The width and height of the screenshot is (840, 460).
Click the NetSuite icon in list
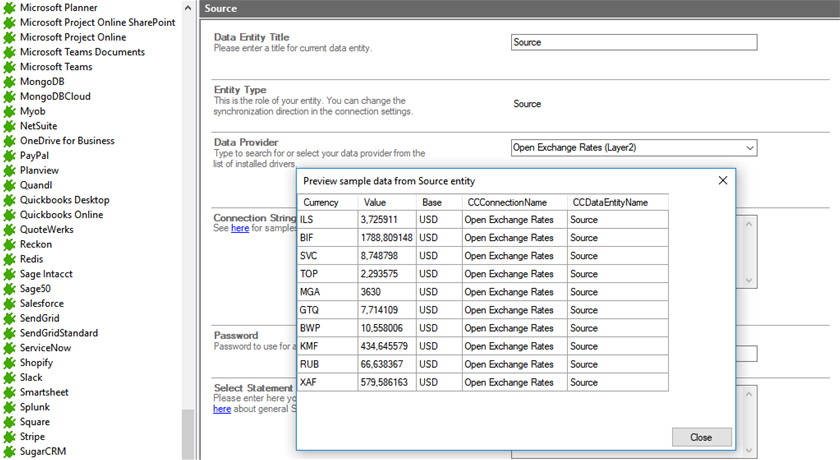coord(10,126)
